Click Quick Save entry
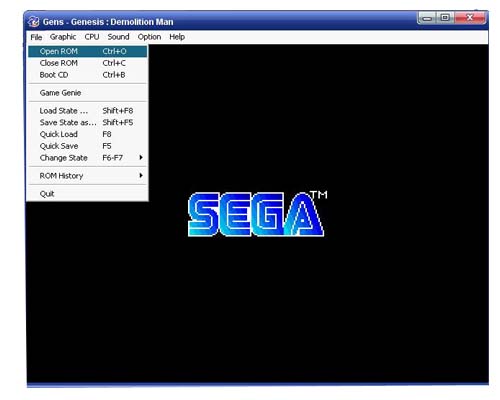Screen dimensions: 500x400 [x=87, y=146]
